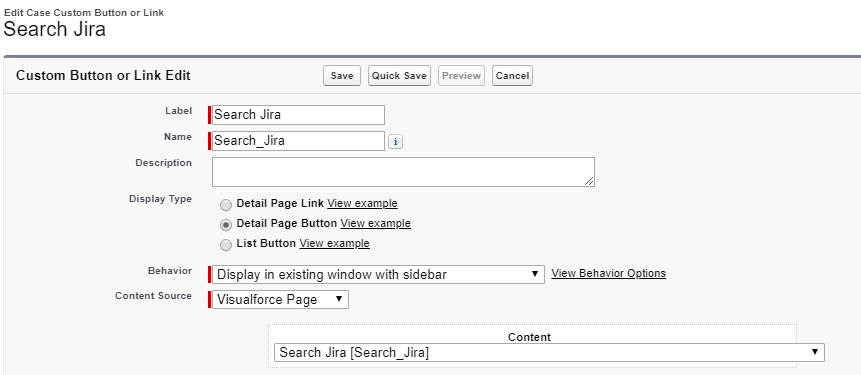Click the Name field info icon
This screenshot has width=861, height=375.
[395, 142]
